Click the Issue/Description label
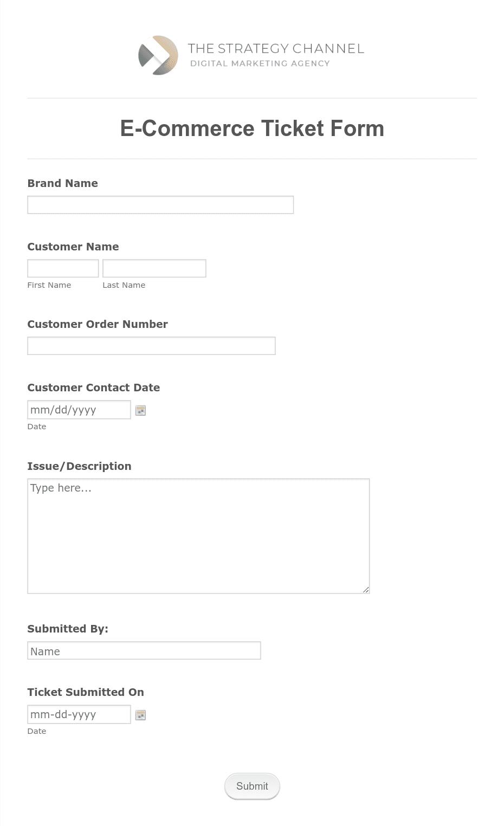The image size is (504, 826). click(x=79, y=466)
